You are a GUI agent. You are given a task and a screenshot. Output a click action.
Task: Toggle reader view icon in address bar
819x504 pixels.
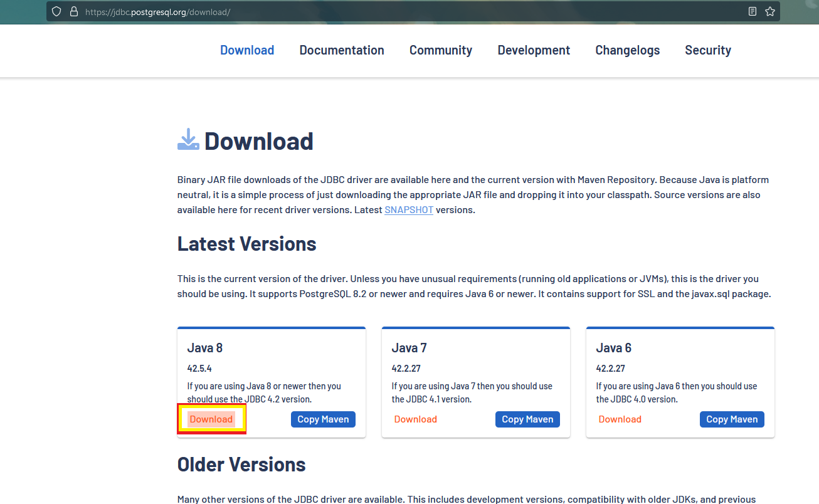753,11
